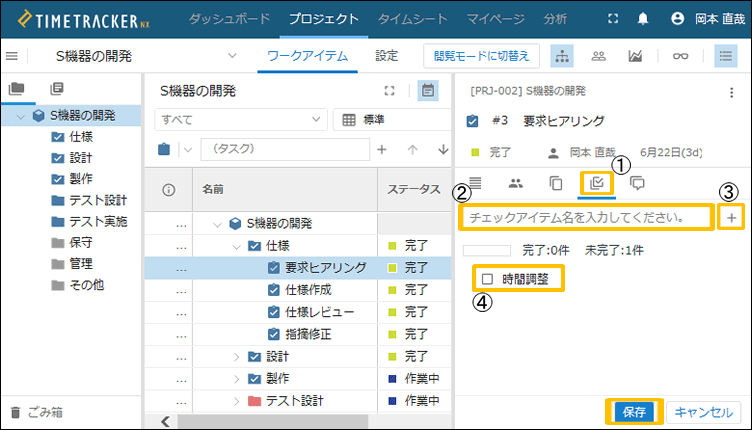Switch to the ワークアイテム tab

(x=307, y=56)
